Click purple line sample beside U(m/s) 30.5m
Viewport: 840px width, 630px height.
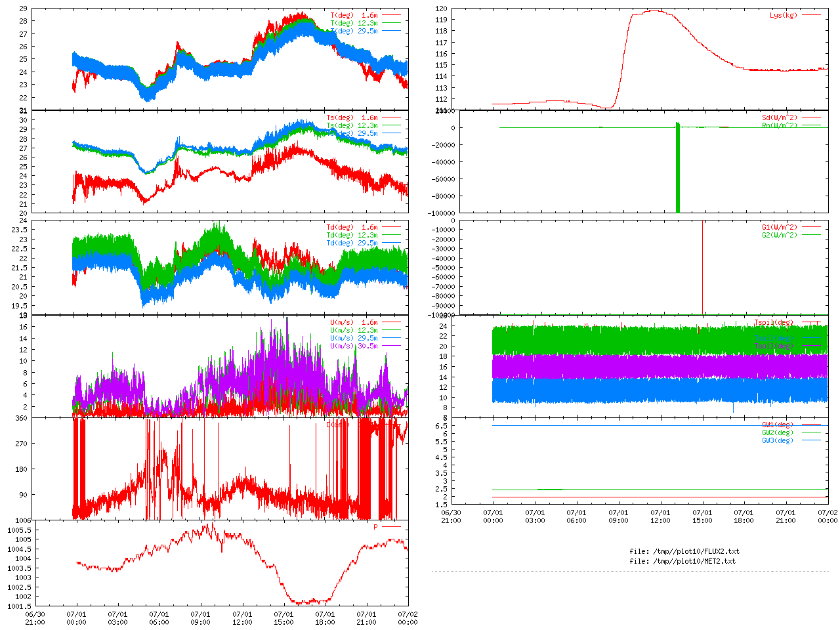tap(392, 346)
